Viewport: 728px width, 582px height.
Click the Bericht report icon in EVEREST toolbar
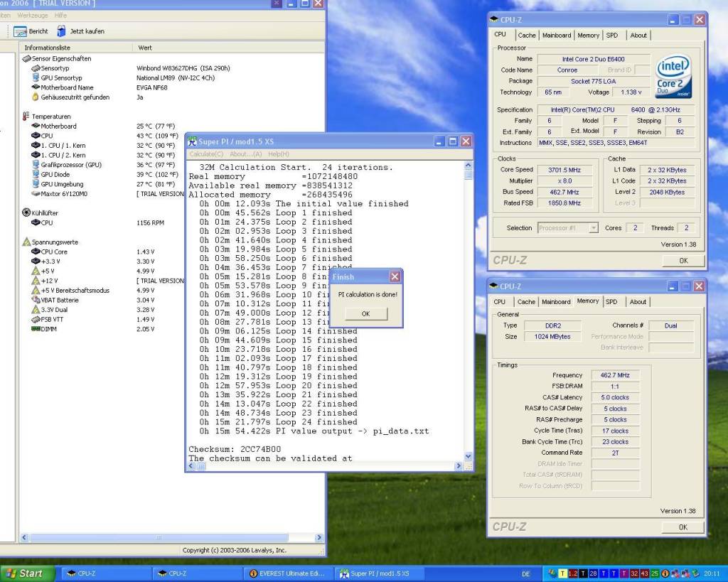coord(20,31)
